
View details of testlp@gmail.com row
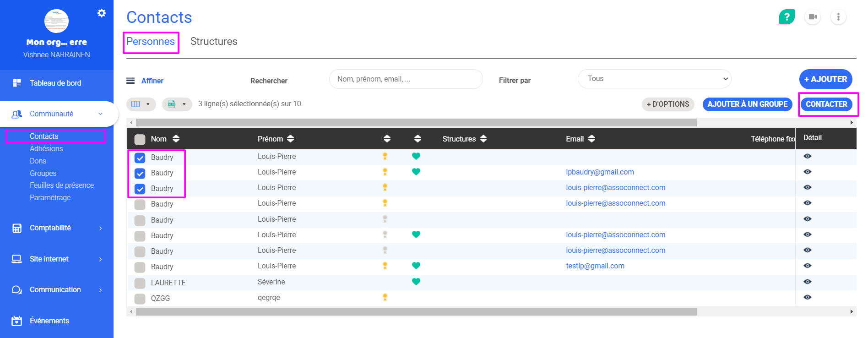pyautogui.click(x=808, y=266)
